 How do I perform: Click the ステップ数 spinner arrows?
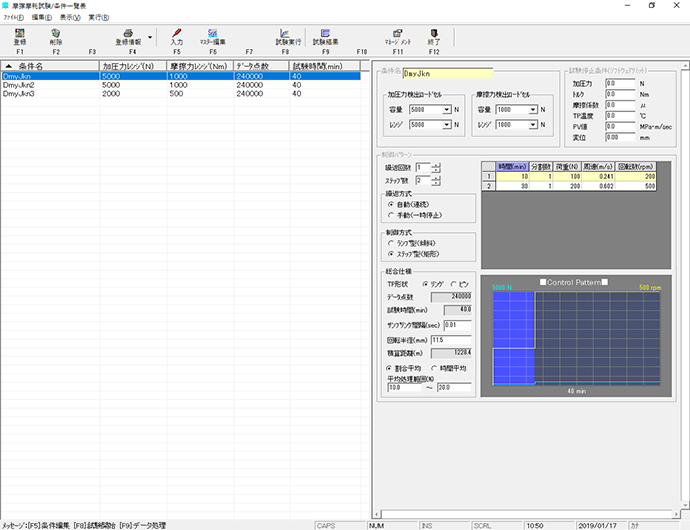coord(436,181)
